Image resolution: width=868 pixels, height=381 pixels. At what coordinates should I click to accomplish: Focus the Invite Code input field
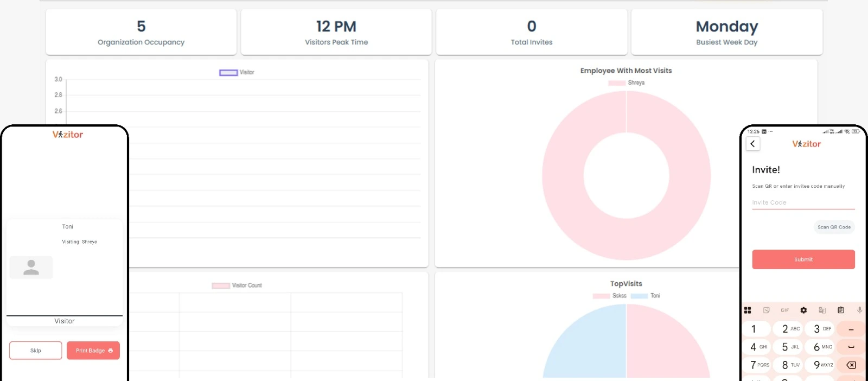[x=803, y=202]
